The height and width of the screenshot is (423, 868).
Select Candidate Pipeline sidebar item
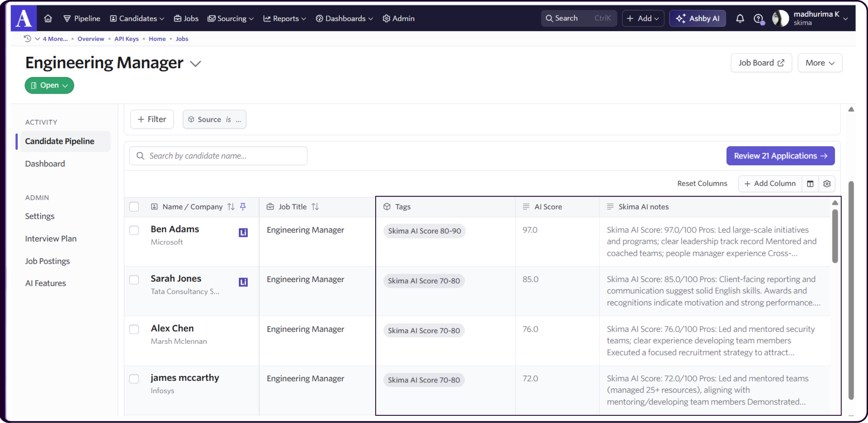click(x=65, y=141)
